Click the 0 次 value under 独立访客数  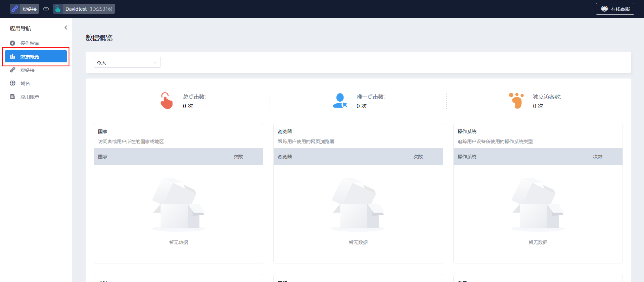pyautogui.click(x=538, y=106)
